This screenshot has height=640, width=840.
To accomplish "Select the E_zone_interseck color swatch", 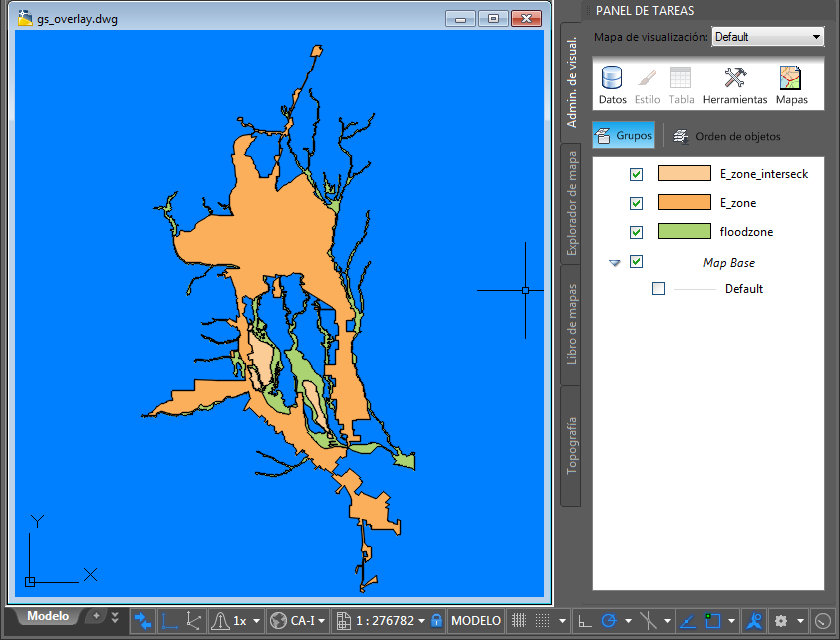I will 684,174.
